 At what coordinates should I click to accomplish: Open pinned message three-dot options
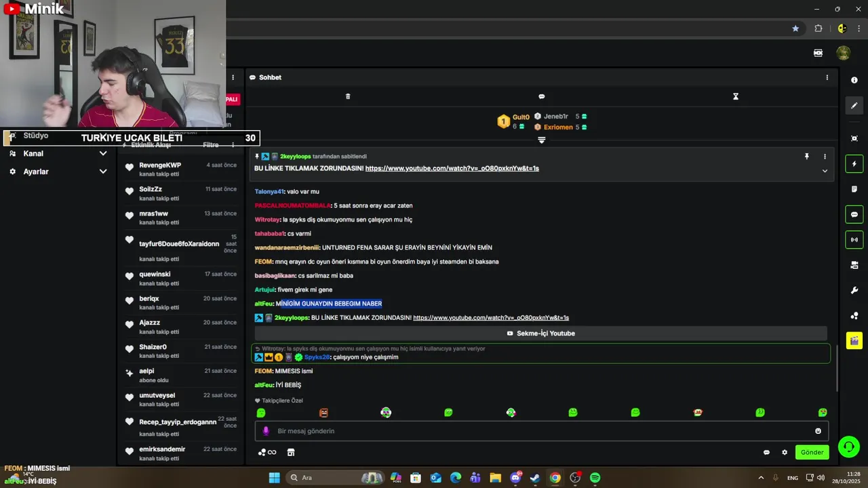click(x=825, y=157)
